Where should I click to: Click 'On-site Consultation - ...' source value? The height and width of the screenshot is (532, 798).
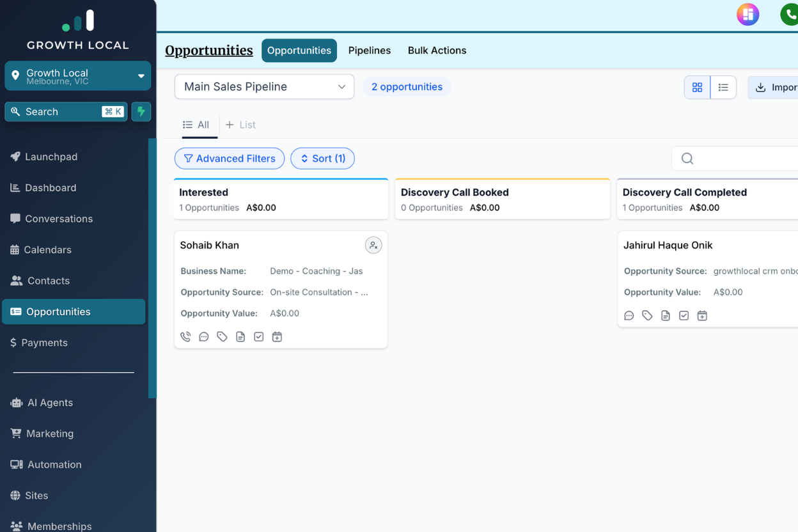[x=319, y=292]
